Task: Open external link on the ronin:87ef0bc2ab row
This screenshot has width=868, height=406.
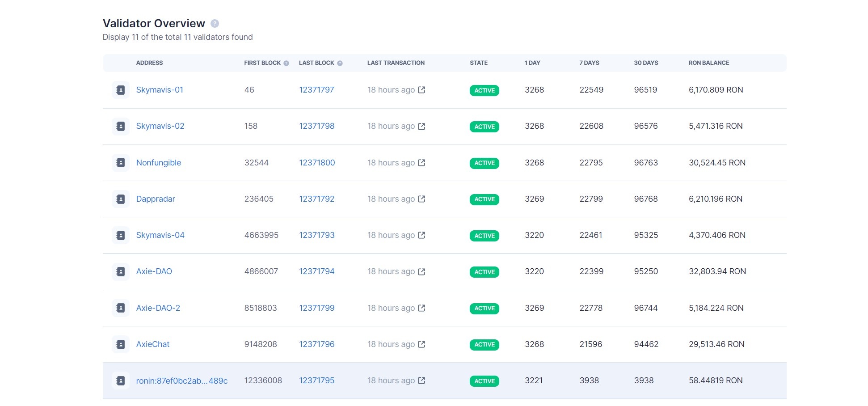Action: pos(421,381)
